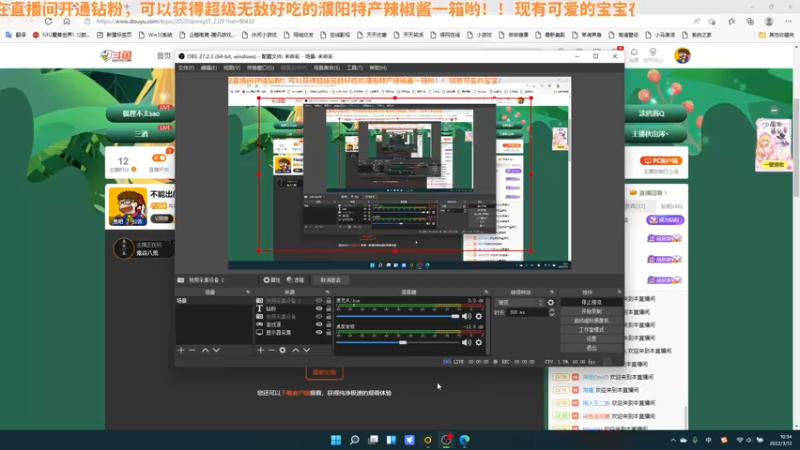Move source up with the 来源 panel up arrow

(x=295, y=350)
